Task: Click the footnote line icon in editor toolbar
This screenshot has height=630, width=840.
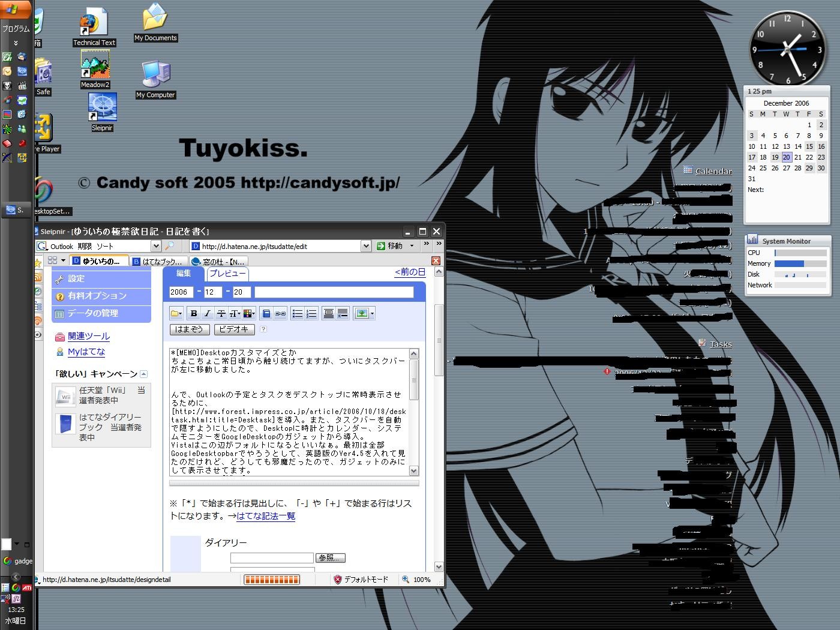Action: (342, 313)
